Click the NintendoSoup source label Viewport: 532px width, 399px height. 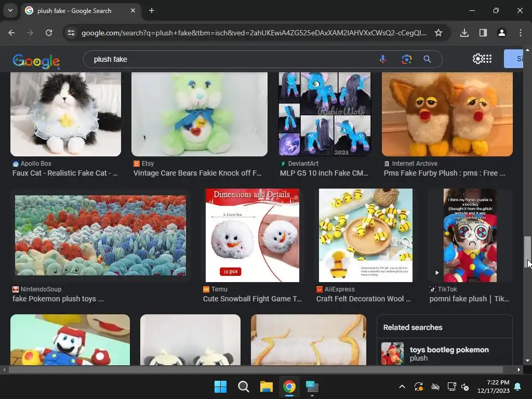coord(41,289)
